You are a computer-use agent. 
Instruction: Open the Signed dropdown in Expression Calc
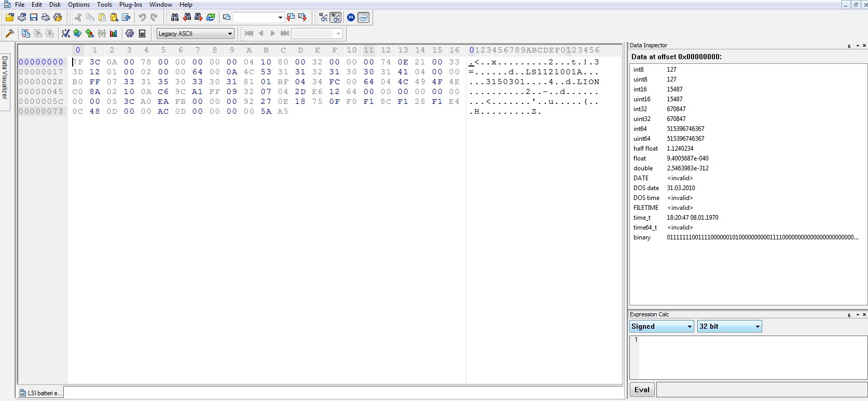pos(662,326)
